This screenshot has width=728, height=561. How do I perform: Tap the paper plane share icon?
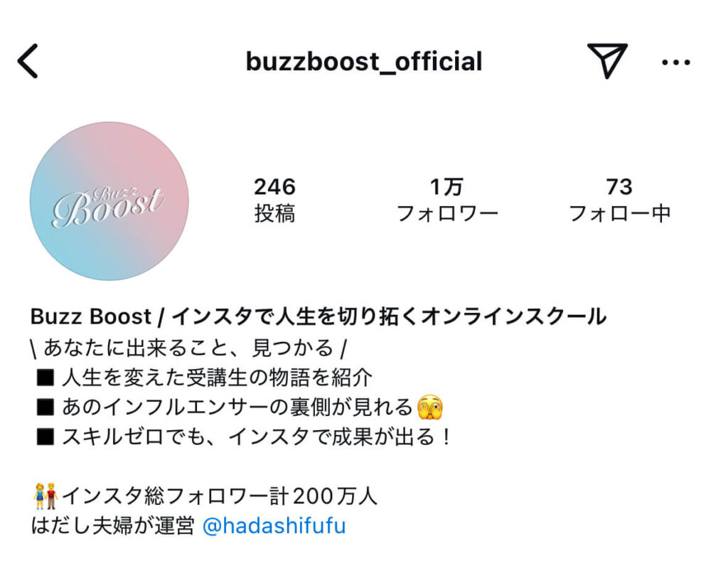pos(607,60)
